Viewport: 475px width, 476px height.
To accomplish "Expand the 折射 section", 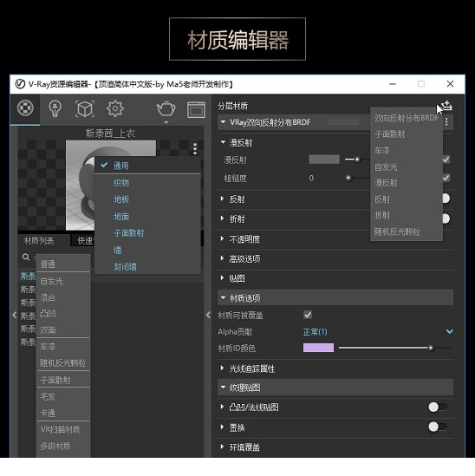I will point(222,218).
